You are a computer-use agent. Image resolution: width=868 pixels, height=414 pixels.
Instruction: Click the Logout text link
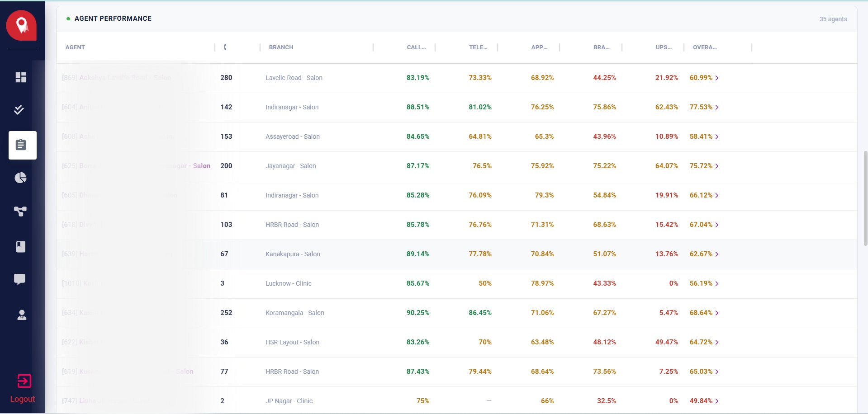(x=23, y=399)
